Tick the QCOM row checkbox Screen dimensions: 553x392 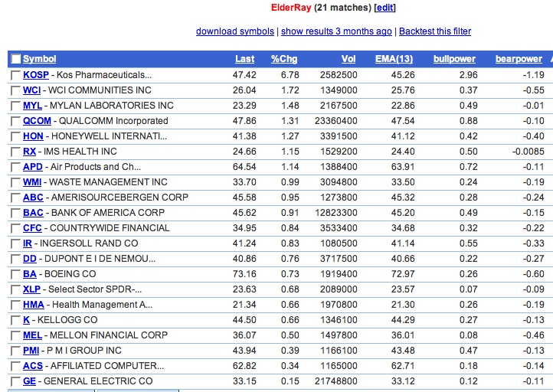(15, 121)
